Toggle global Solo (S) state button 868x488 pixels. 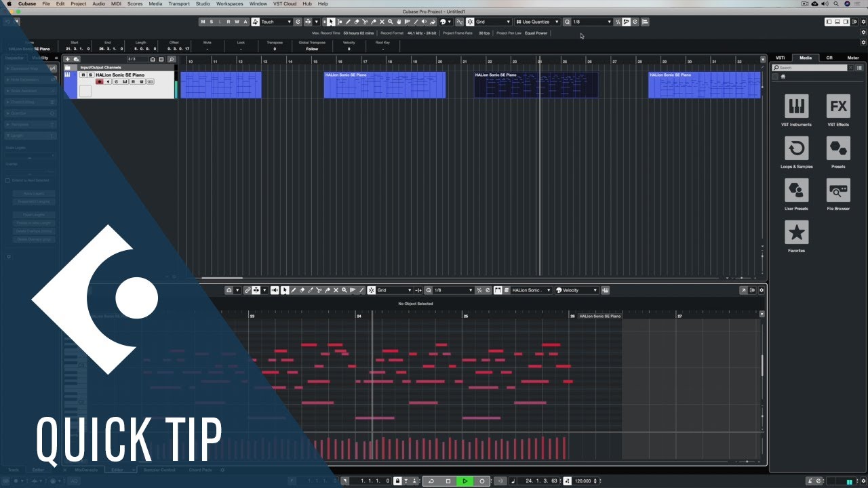click(211, 22)
